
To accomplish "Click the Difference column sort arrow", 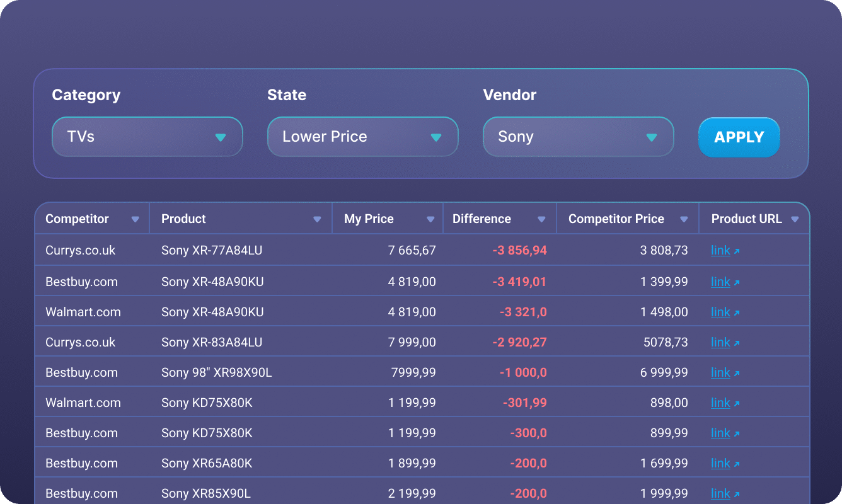I will coord(541,219).
